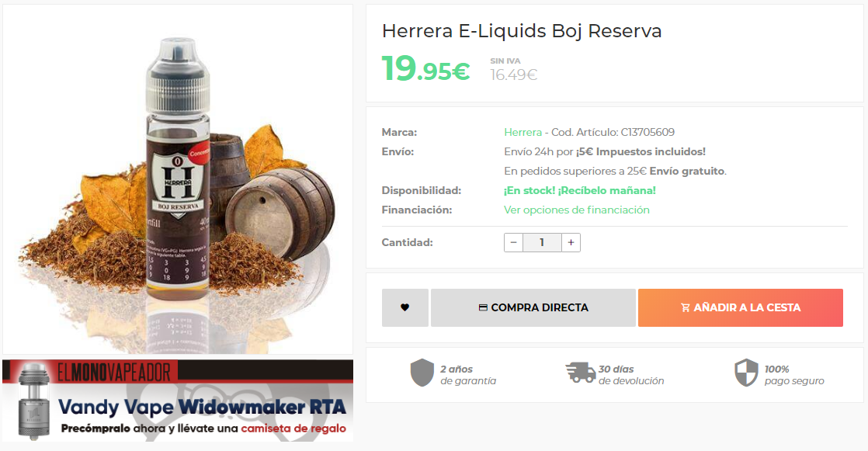Click the delivery truck icon for 30 días
Screen dimensions: 868x451
580,373
